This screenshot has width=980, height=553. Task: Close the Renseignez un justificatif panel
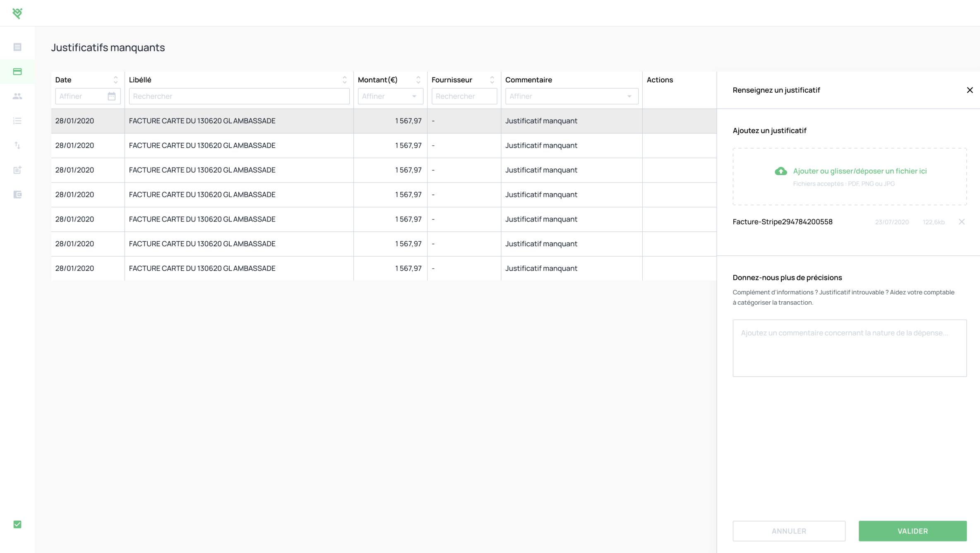[x=970, y=90]
